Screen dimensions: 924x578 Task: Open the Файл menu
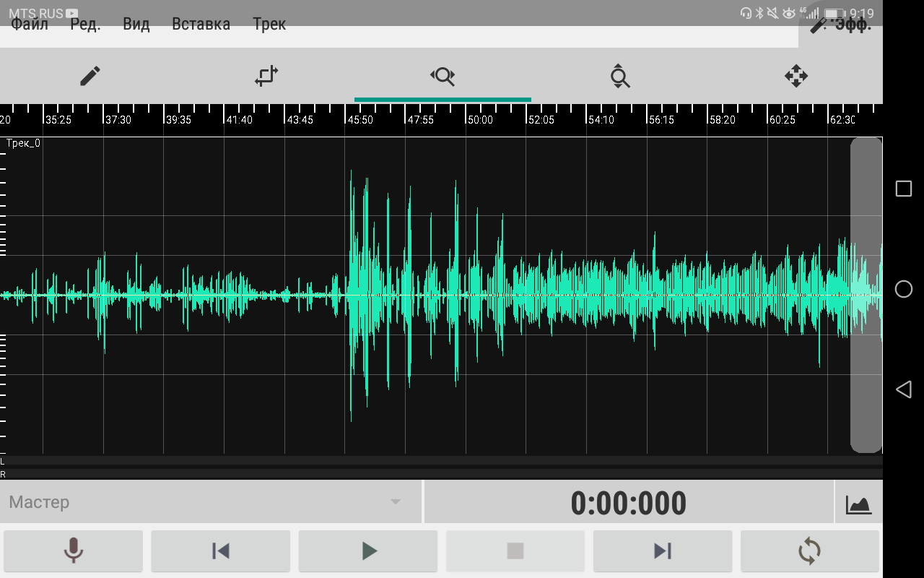tap(30, 25)
